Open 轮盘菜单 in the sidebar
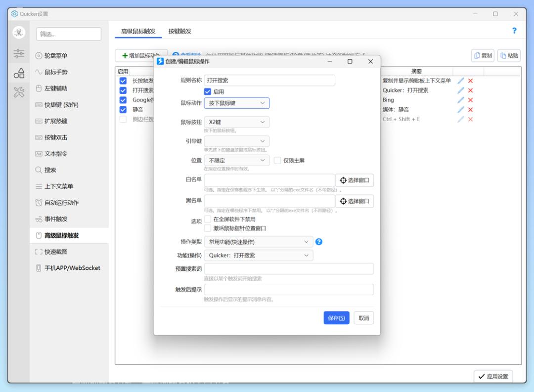The width and height of the screenshot is (534, 392). pos(69,55)
